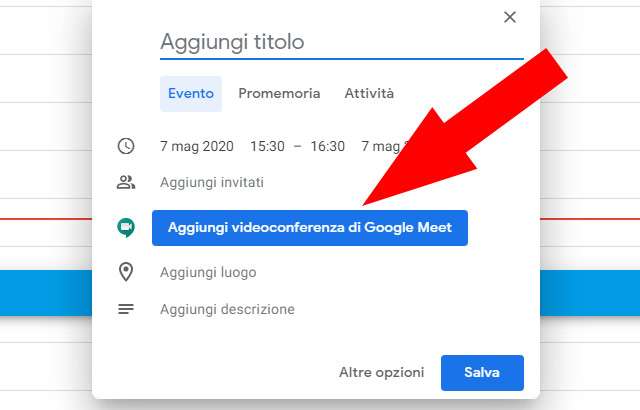640x410 pixels.
Task: Switch to the Promemoria tab
Action: point(279,94)
